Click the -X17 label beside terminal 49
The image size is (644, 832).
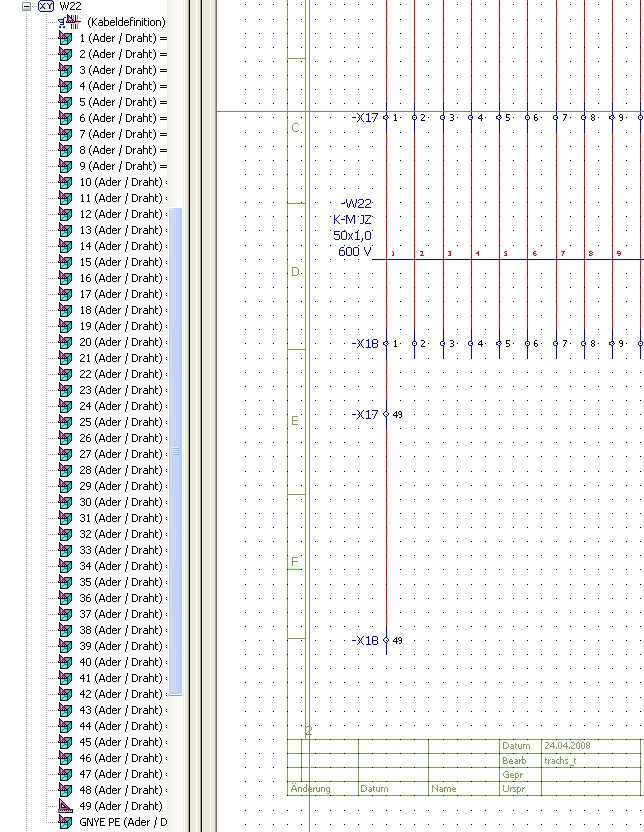pyautogui.click(x=365, y=414)
